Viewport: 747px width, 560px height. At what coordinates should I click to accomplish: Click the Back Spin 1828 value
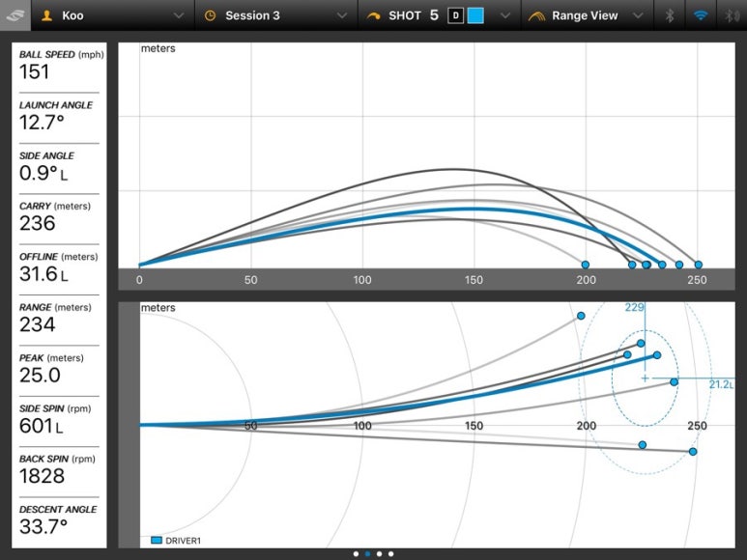(42, 476)
